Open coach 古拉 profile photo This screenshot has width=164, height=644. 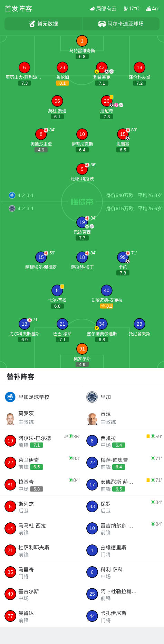click(x=92, y=419)
